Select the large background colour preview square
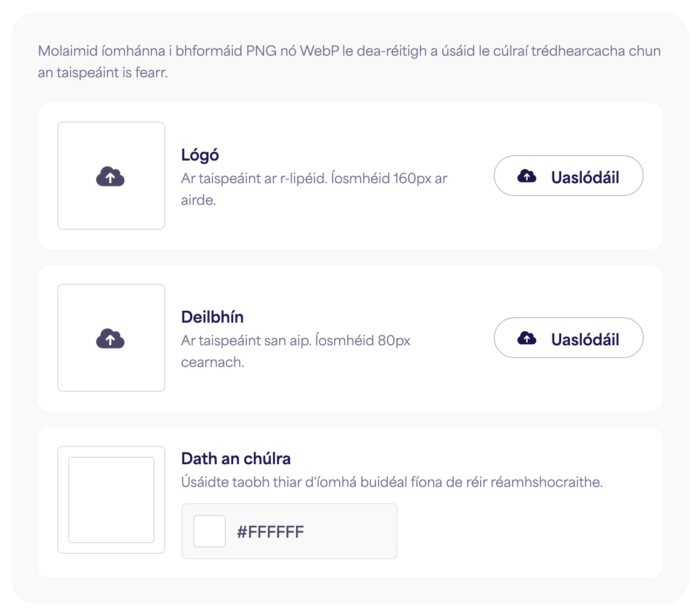This screenshot has width=700, height=615. point(111,500)
